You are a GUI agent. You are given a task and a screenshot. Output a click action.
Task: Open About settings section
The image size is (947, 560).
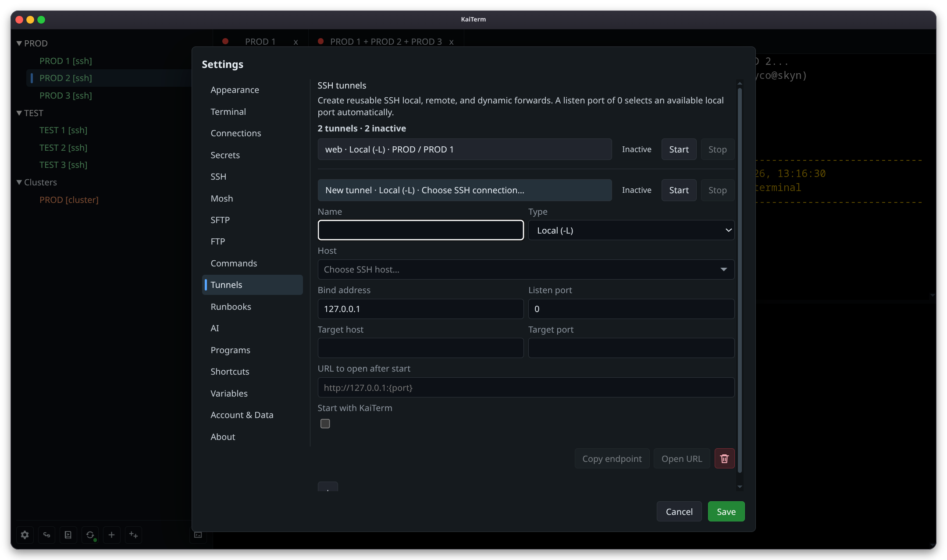[x=253, y=437]
